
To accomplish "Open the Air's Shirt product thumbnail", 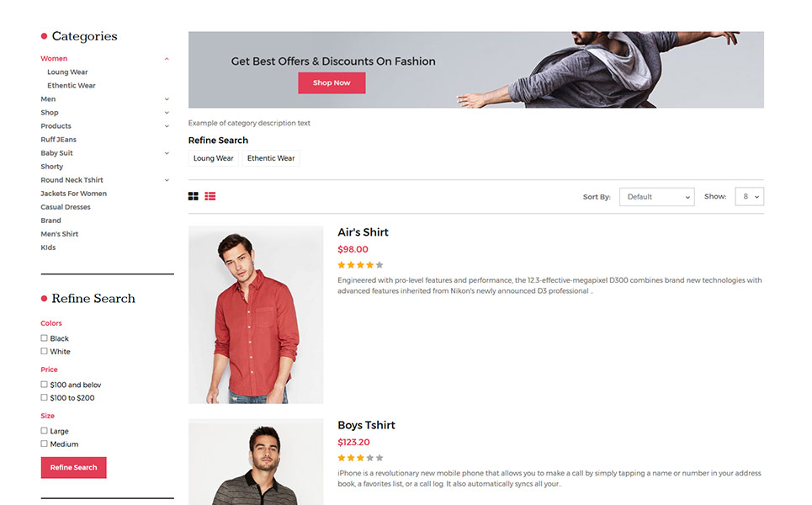I will click(256, 315).
